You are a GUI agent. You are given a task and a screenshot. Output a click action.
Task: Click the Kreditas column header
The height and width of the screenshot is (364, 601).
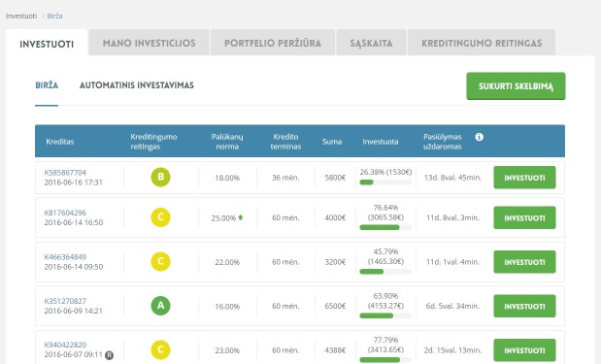(60, 142)
